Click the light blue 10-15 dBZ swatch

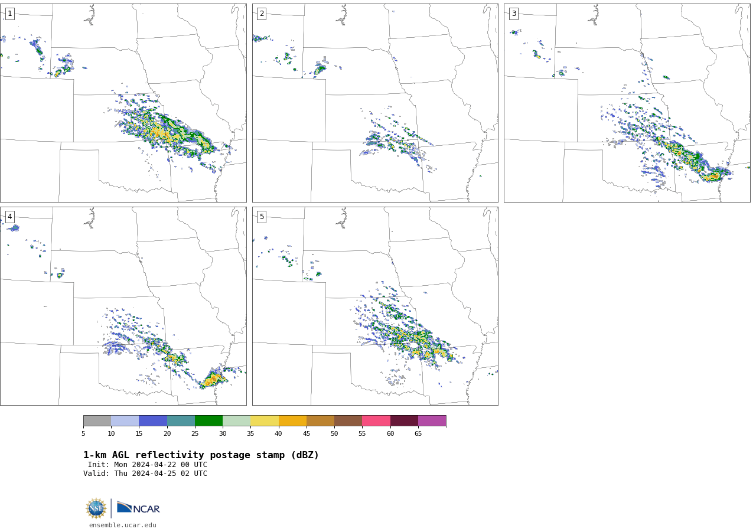125,420
